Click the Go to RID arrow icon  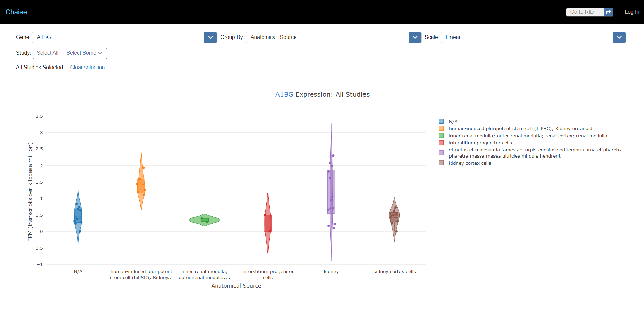(x=608, y=12)
